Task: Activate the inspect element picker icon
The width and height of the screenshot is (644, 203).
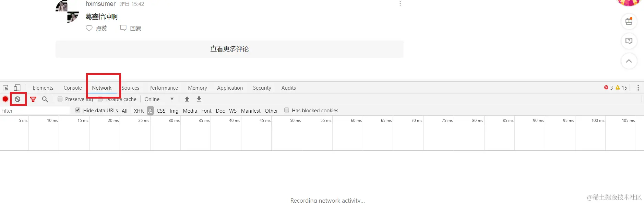Action: click(5, 88)
